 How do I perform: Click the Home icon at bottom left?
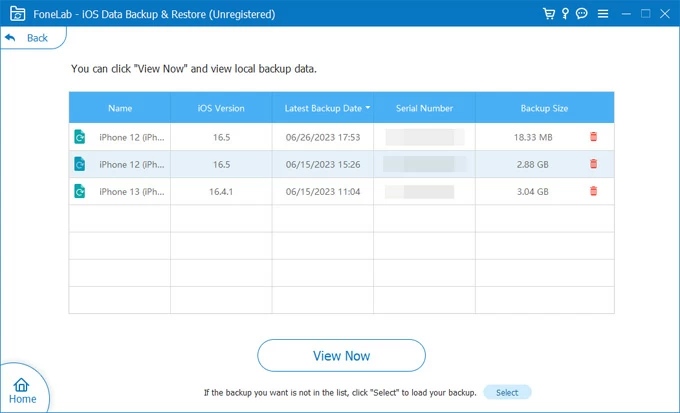coord(22,390)
